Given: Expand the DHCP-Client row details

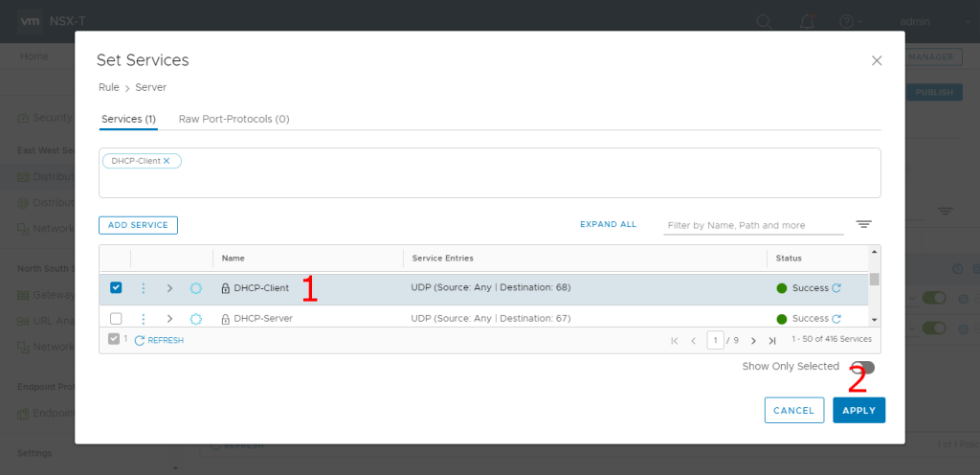Looking at the screenshot, I should click(169, 288).
